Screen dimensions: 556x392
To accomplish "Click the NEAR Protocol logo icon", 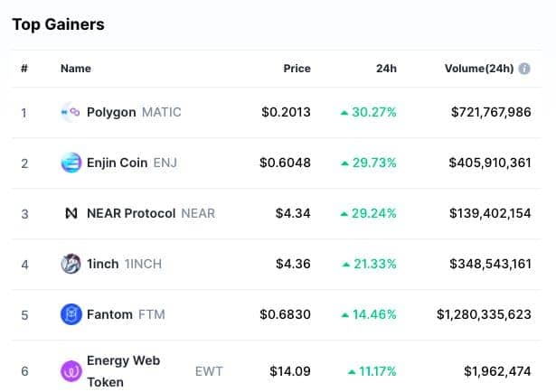I will coord(71,213).
